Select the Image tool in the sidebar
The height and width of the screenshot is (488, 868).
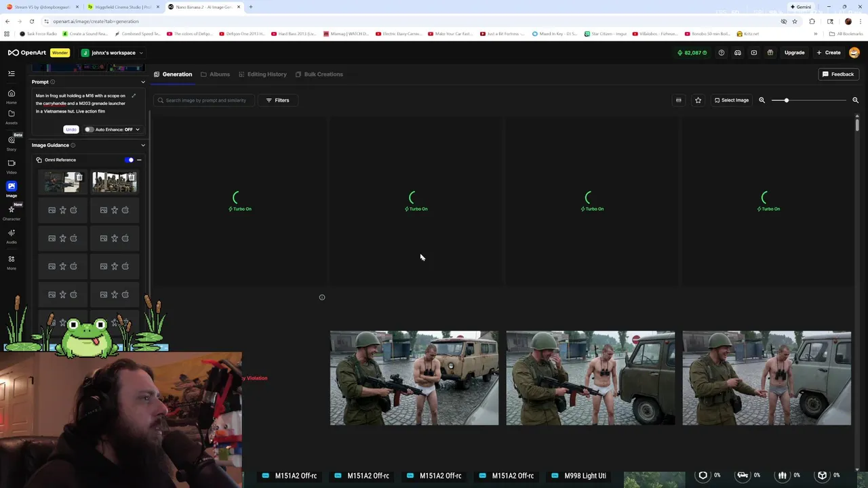coord(12,189)
